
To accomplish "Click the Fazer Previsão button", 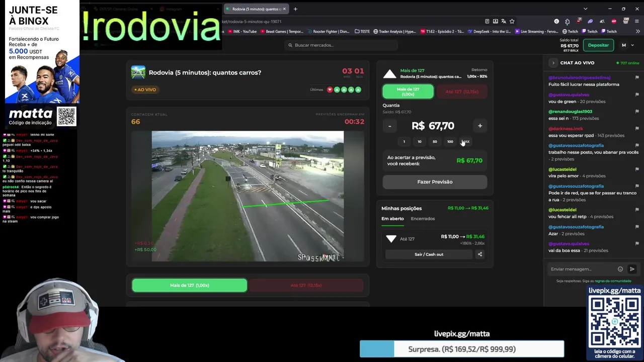I will click(435, 182).
